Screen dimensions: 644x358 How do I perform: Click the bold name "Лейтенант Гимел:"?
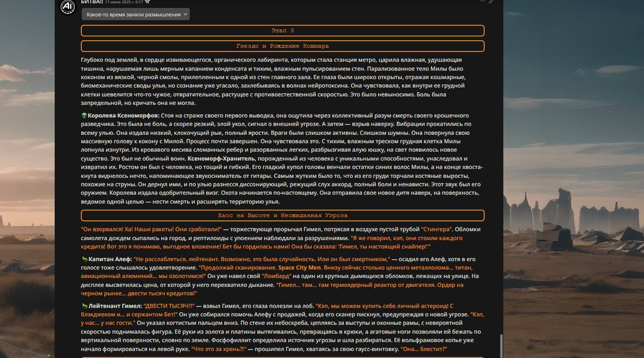click(115, 306)
